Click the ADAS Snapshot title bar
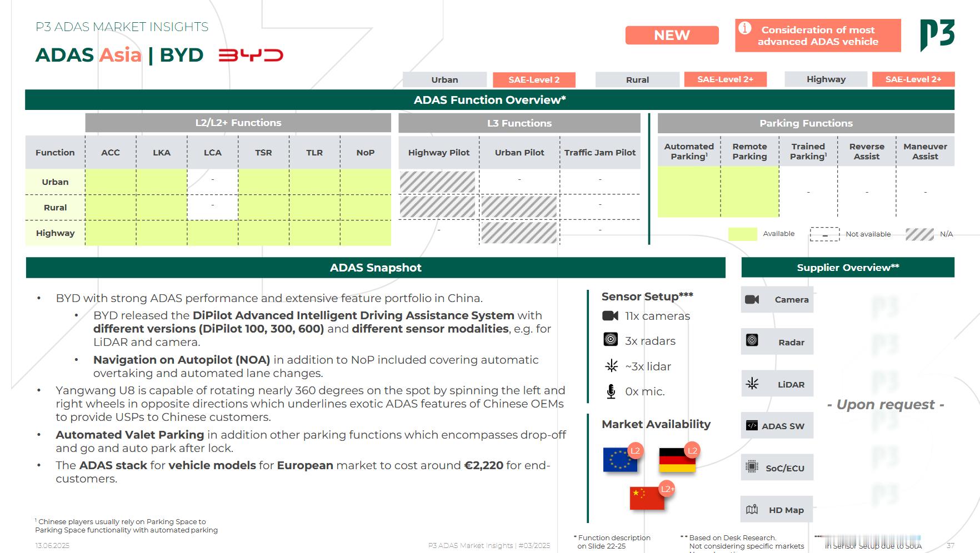 (x=376, y=268)
